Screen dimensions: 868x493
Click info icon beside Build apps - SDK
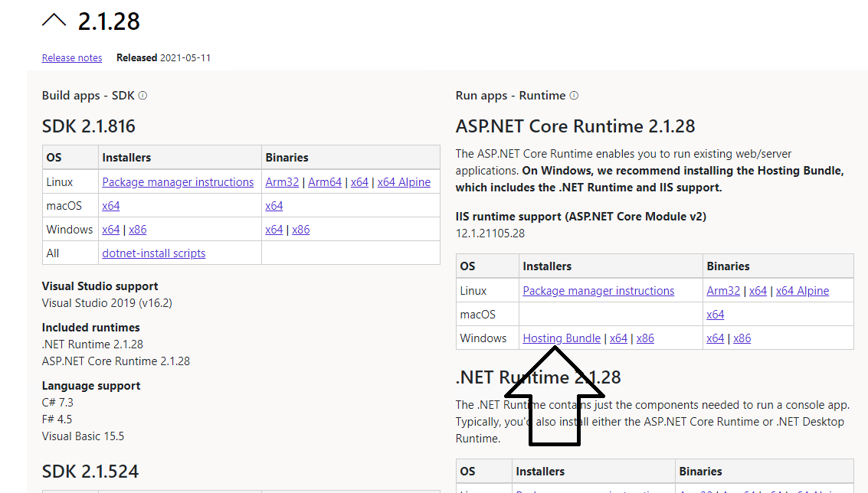tap(142, 96)
